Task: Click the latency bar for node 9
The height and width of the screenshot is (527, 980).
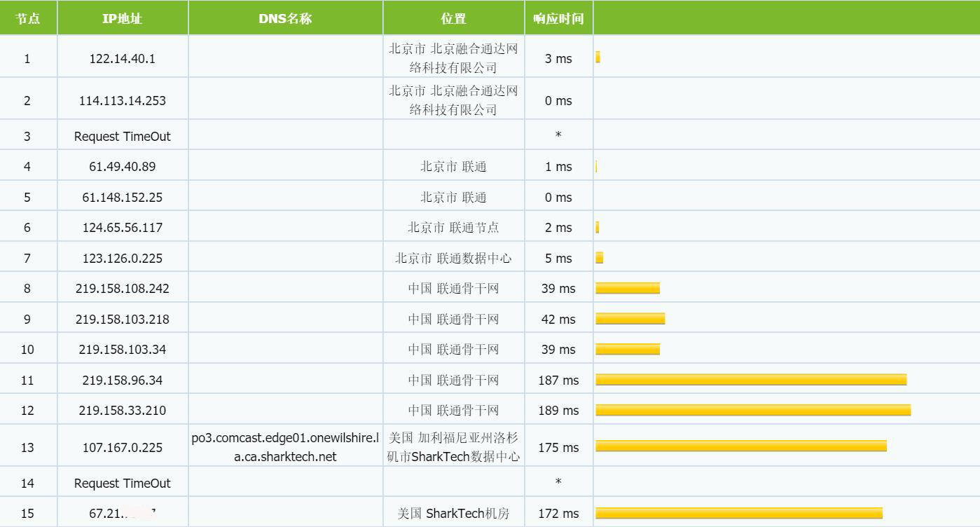Action: 630,319
